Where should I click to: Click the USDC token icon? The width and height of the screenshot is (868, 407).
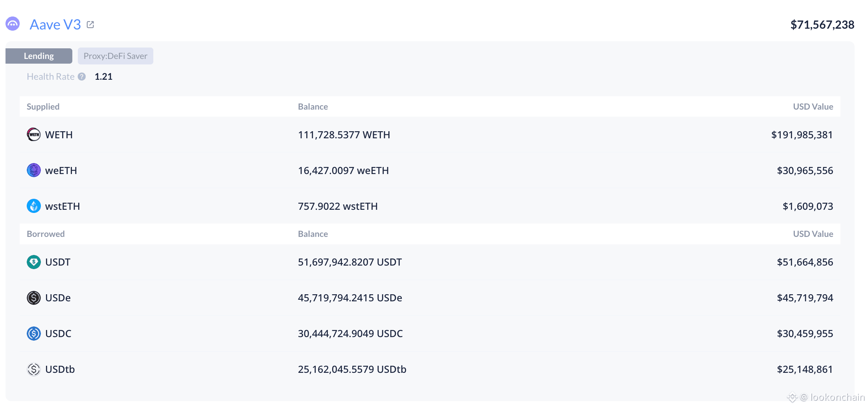pyautogui.click(x=34, y=334)
